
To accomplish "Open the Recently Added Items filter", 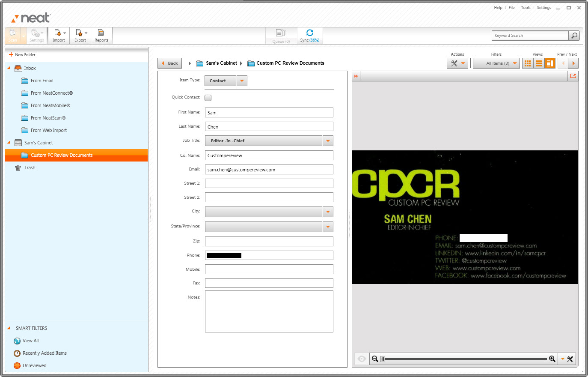I will coord(40,353).
